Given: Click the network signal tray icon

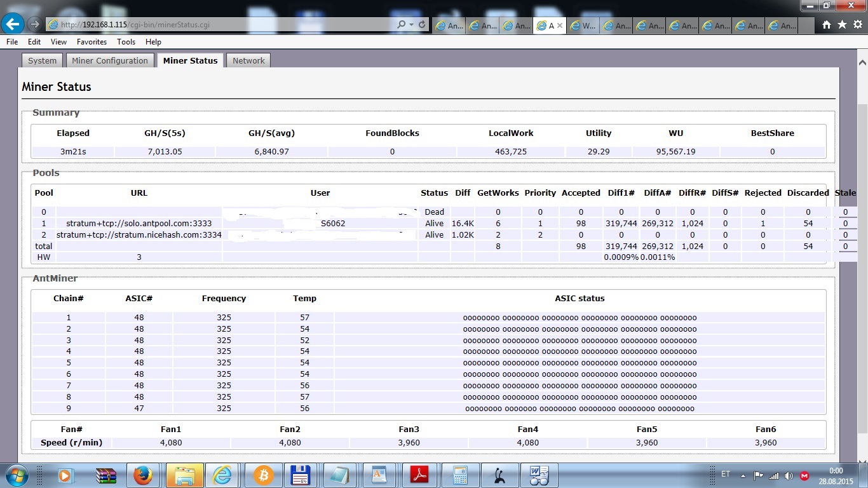Looking at the screenshot, I should (774, 475).
